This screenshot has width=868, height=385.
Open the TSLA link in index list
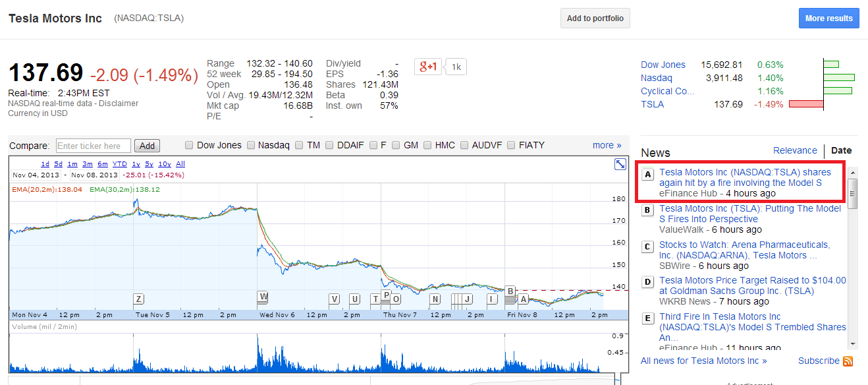tap(652, 104)
